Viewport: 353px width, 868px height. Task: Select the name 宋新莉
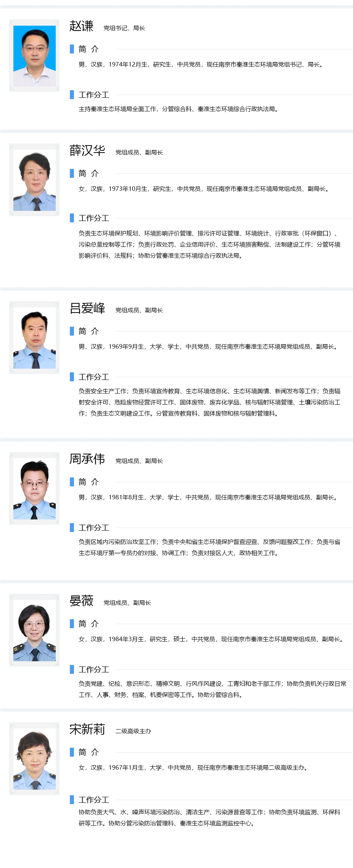point(87,729)
